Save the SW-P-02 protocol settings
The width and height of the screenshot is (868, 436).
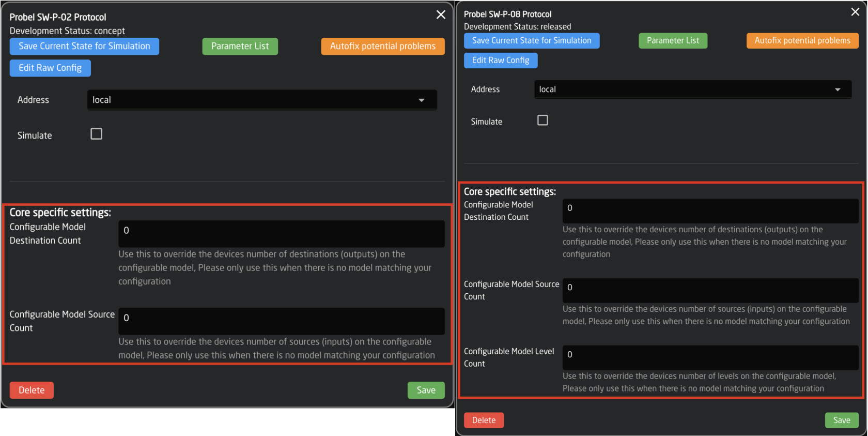426,390
